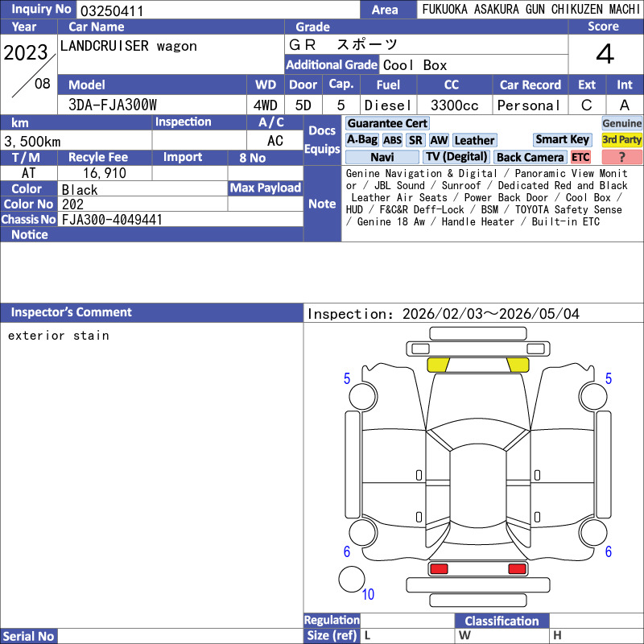This screenshot has width=644, height=644.
Task: Select the ABS equipment badge
Action: [x=392, y=140]
